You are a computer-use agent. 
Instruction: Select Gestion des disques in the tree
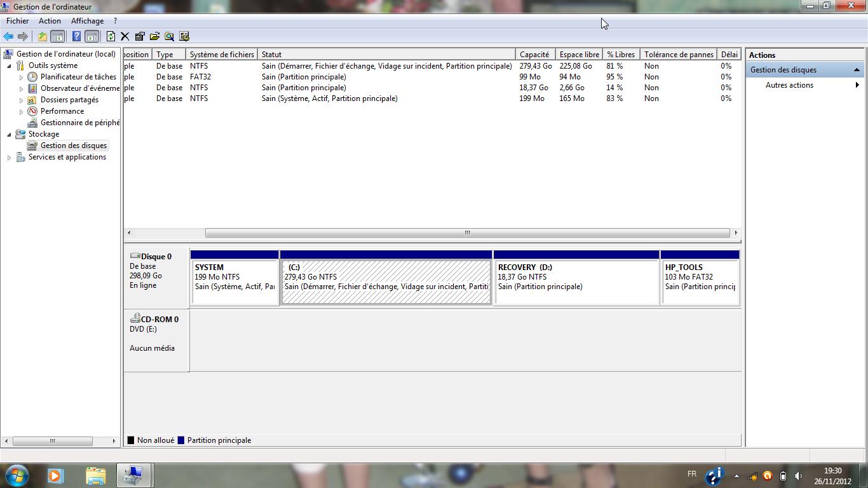coord(74,146)
